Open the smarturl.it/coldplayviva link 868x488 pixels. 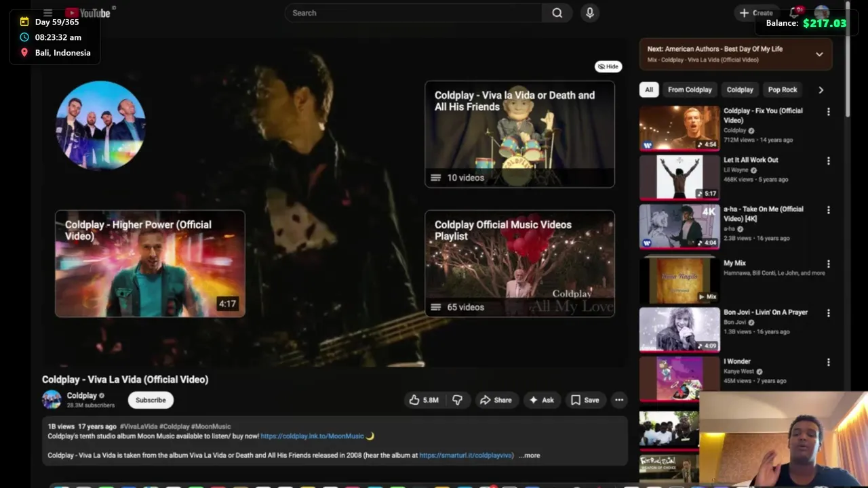click(x=466, y=455)
